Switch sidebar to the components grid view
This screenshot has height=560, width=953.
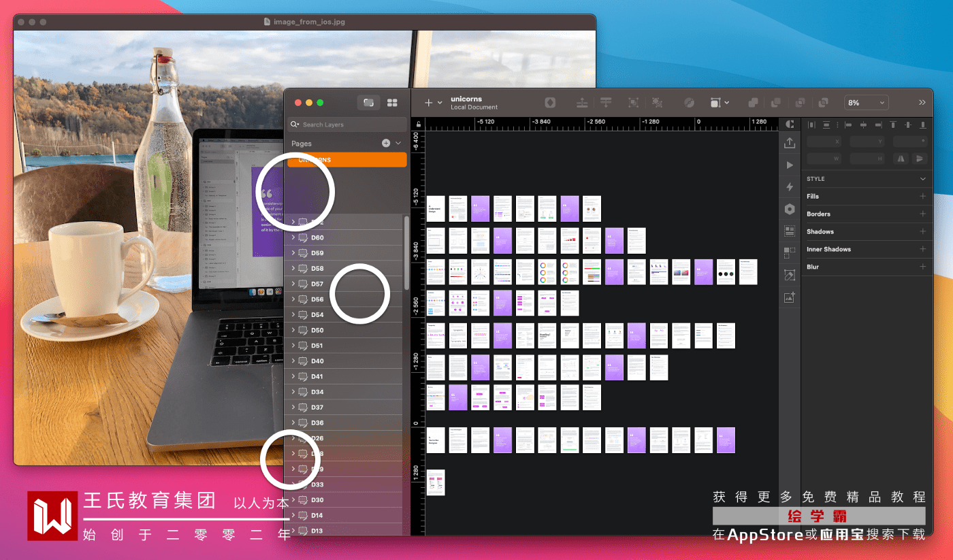tap(392, 103)
